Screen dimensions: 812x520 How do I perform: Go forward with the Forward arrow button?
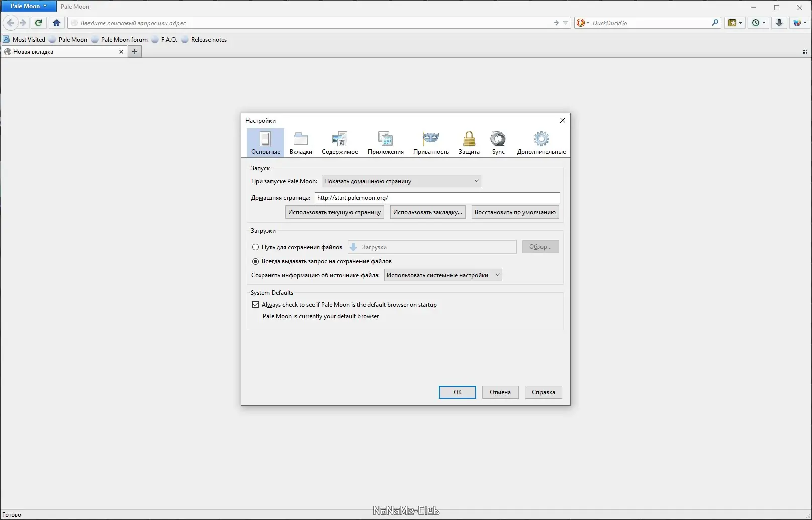pos(23,23)
